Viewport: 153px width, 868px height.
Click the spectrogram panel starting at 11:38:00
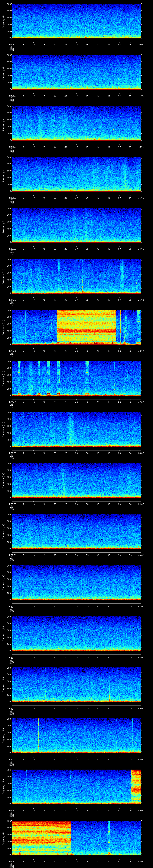[77, 480]
